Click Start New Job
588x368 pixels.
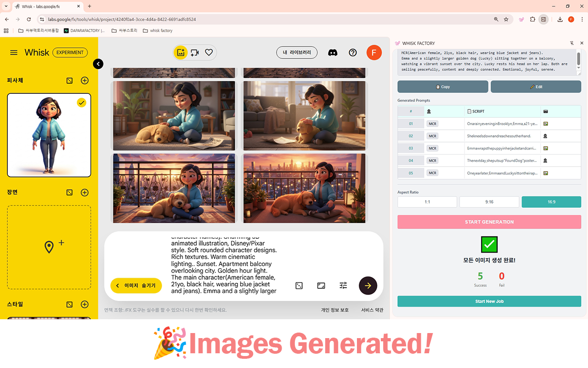point(489,301)
